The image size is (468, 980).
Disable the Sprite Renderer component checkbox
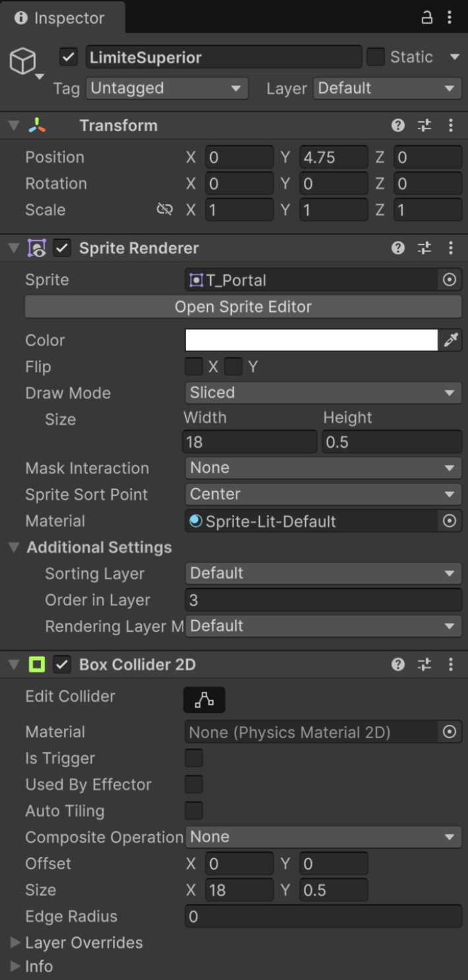pos(62,248)
